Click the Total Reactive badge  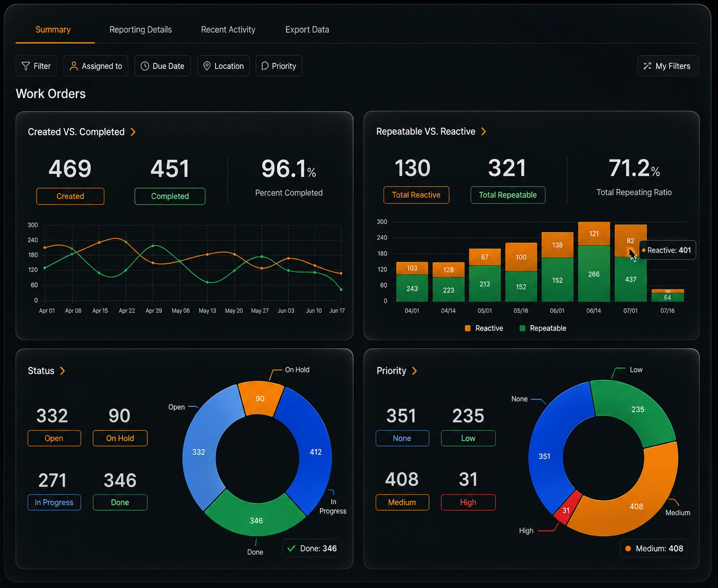[x=416, y=195]
